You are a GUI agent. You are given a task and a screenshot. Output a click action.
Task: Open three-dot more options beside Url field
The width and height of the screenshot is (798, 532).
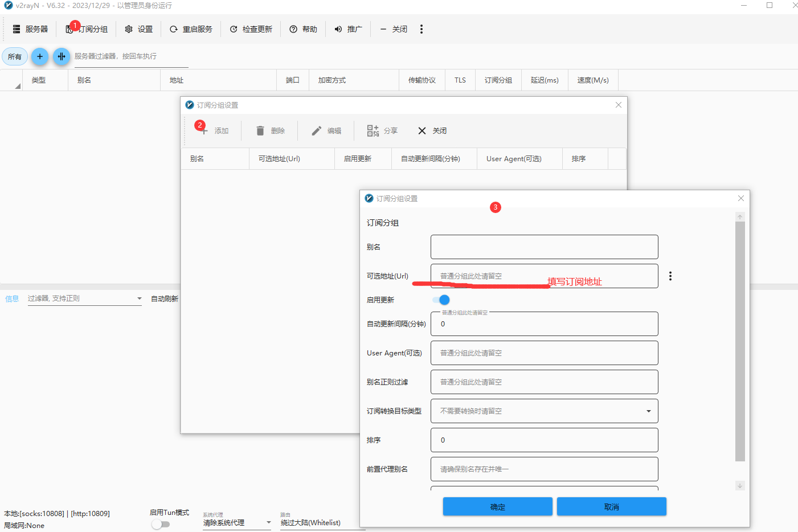670,276
